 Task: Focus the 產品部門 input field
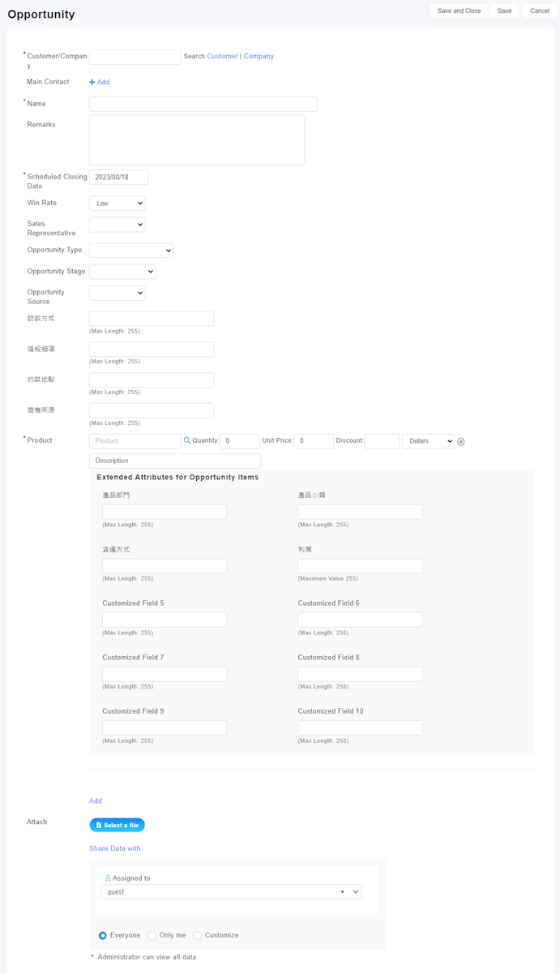pyautogui.click(x=165, y=512)
